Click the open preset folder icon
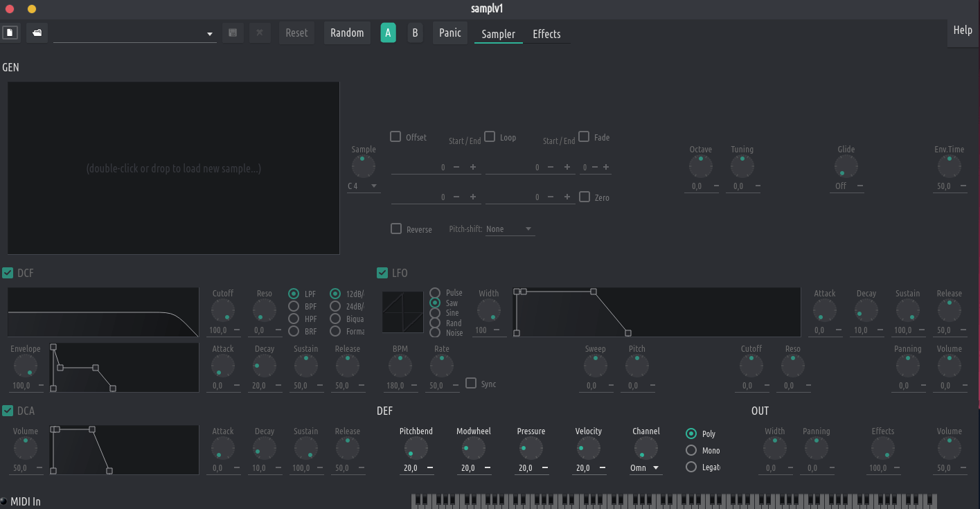 click(x=37, y=33)
